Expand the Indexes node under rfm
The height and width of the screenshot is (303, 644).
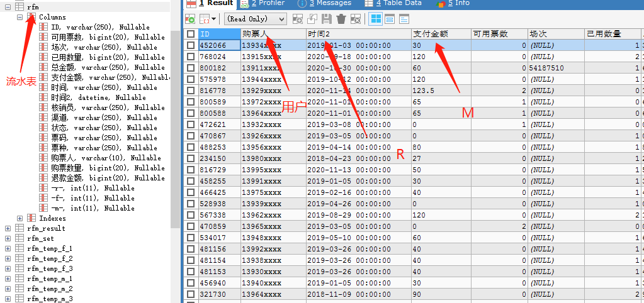20,218
